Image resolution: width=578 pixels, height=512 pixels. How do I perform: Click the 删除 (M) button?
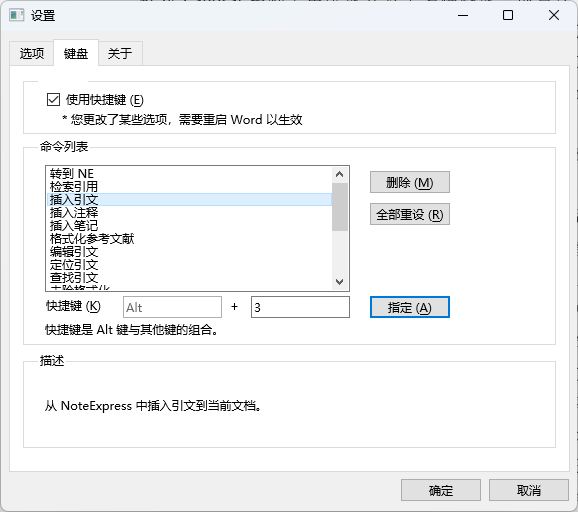[410, 182]
